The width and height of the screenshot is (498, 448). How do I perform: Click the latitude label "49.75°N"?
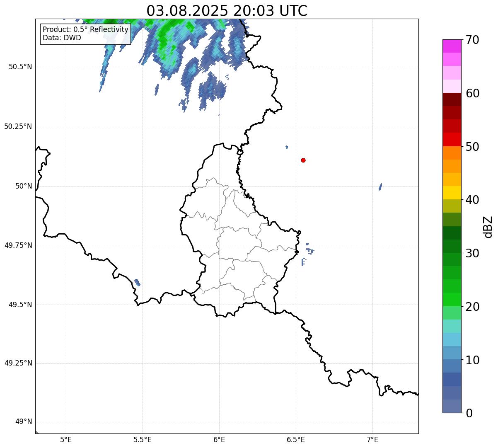18,245
